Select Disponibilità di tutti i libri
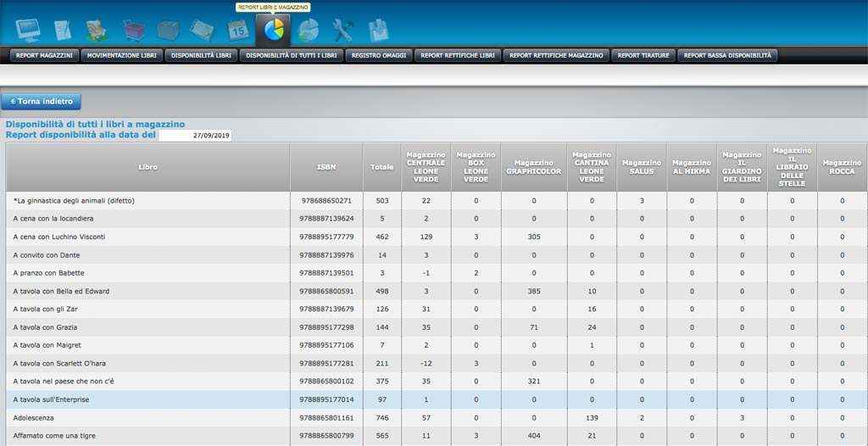868x446 pixels. pyautogui.click(x=292, y=55)
